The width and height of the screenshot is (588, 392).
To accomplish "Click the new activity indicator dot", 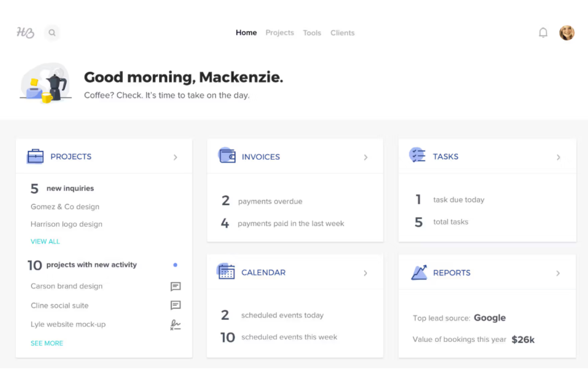I will pos(175,265).
